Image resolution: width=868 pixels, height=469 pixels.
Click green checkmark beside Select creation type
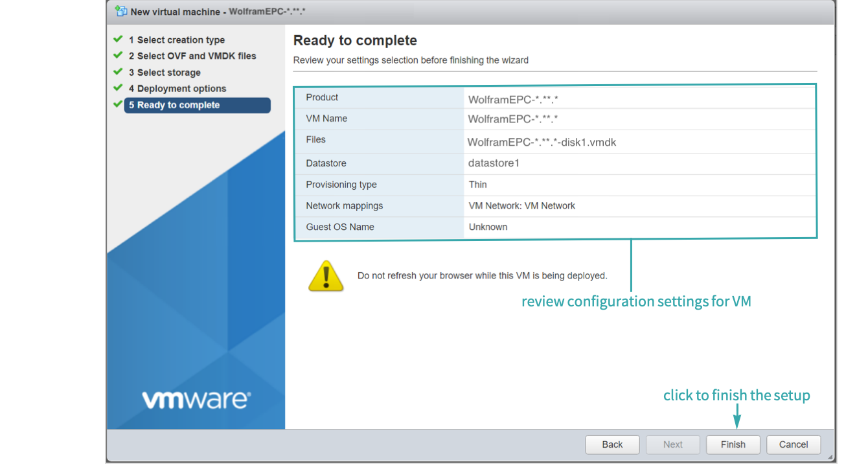point(118,40)
